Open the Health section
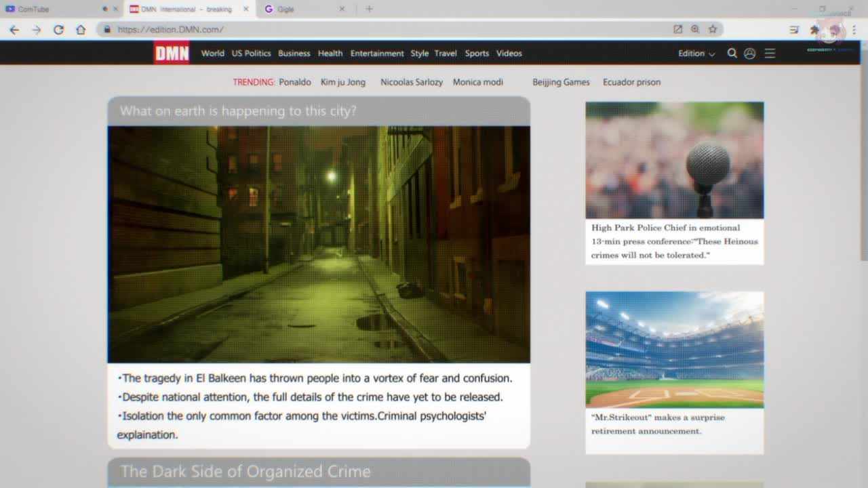 tap(330, 53)
